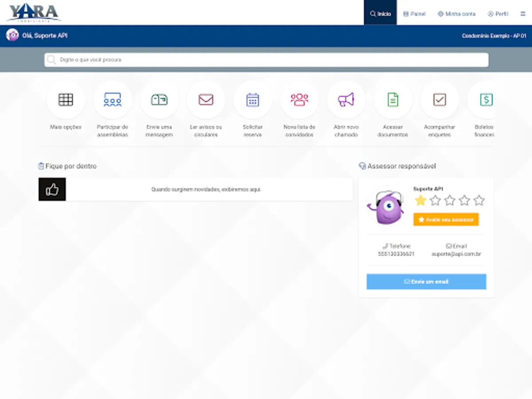The image size is (532, 399).
Task: Click the user avatar beside Olá, Suporte API
Action: pyautogui.click(x=12, y=35)
